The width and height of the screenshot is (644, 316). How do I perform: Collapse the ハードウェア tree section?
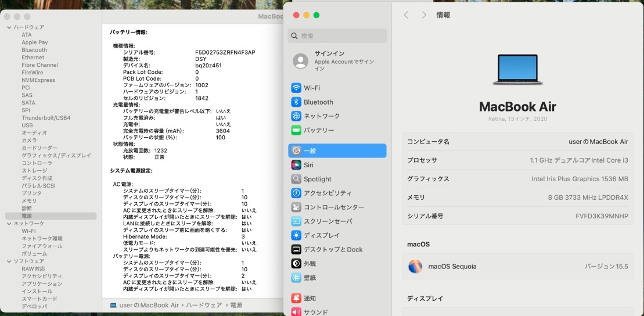click(9, 27)
